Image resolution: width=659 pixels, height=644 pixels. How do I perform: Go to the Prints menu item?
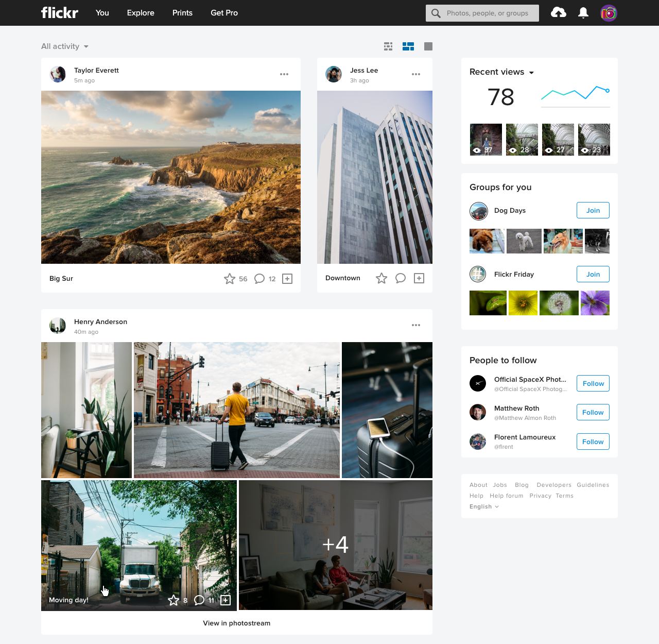tap(182, 13)
